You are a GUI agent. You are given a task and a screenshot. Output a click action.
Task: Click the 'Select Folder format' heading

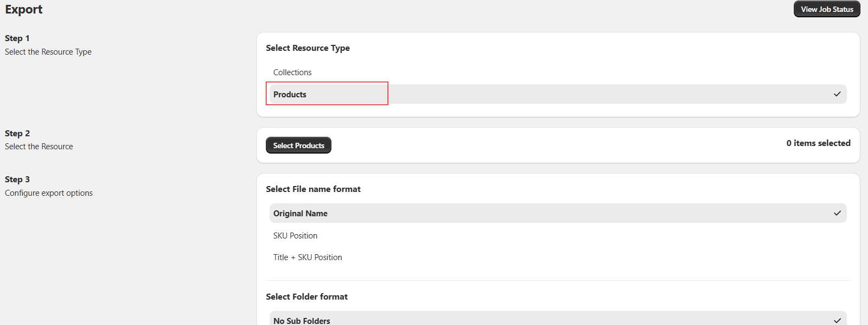coord(306,297)
